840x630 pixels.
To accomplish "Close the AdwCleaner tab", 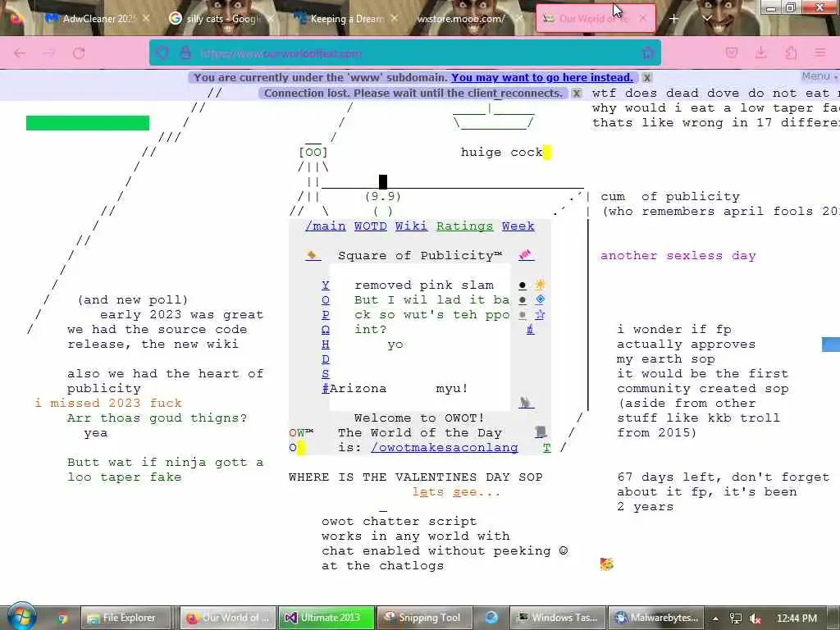I will click(146, 18).
